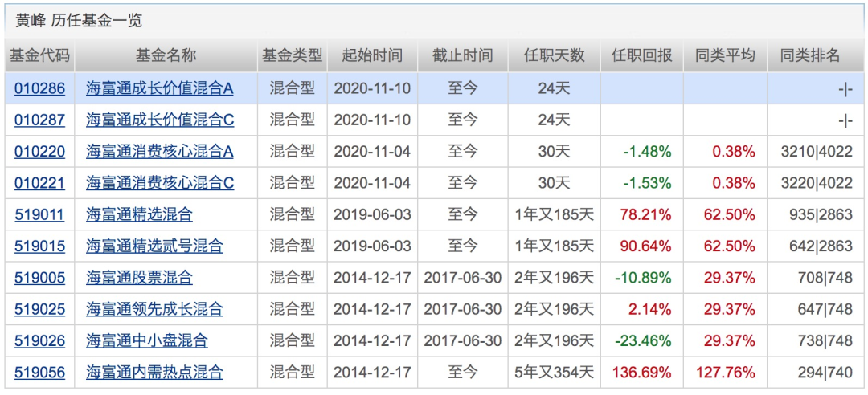This screenshot has height=395, width=868.
Task: Select the 3210|4022 ranking cell
Action: [x=817, y=152]
